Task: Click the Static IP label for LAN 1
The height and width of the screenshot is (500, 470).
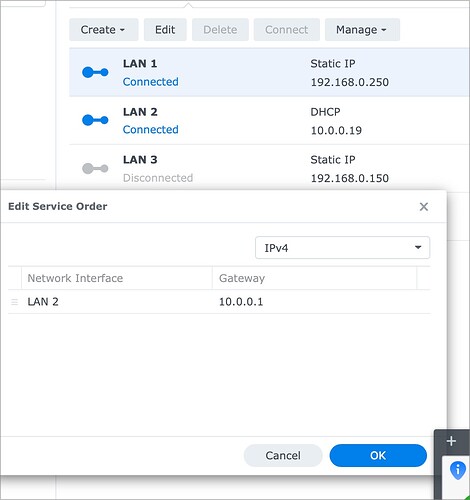Action: pyautogui.click(x=333, y=63)
